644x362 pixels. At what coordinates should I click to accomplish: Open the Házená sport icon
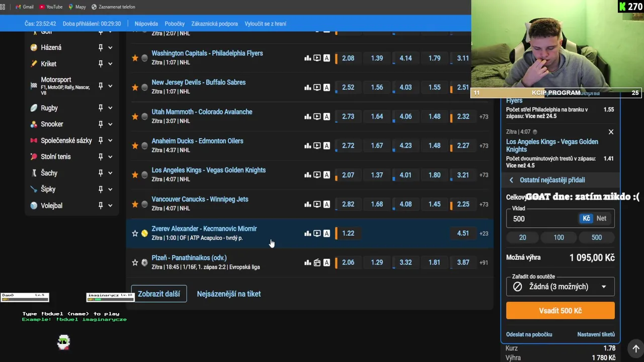point(34,47)
